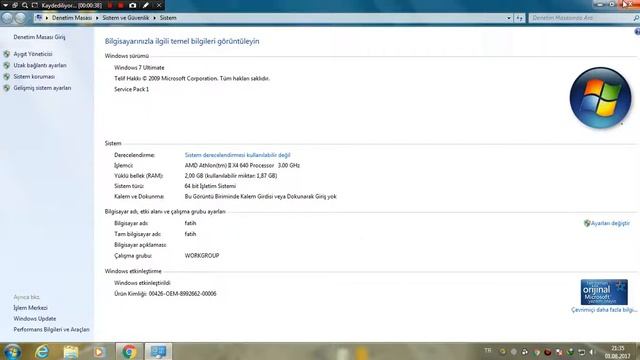Click the Chrome-colored tray icon

tap(537, 351)
